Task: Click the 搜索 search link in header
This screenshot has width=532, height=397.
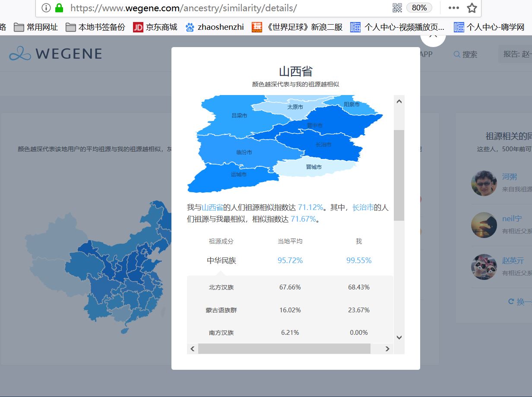Action: [465, 54]
